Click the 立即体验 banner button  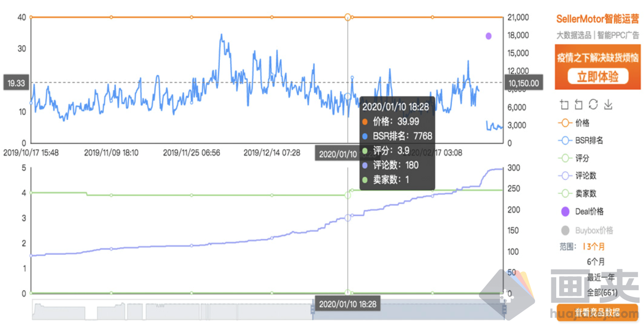coord(598,77)
